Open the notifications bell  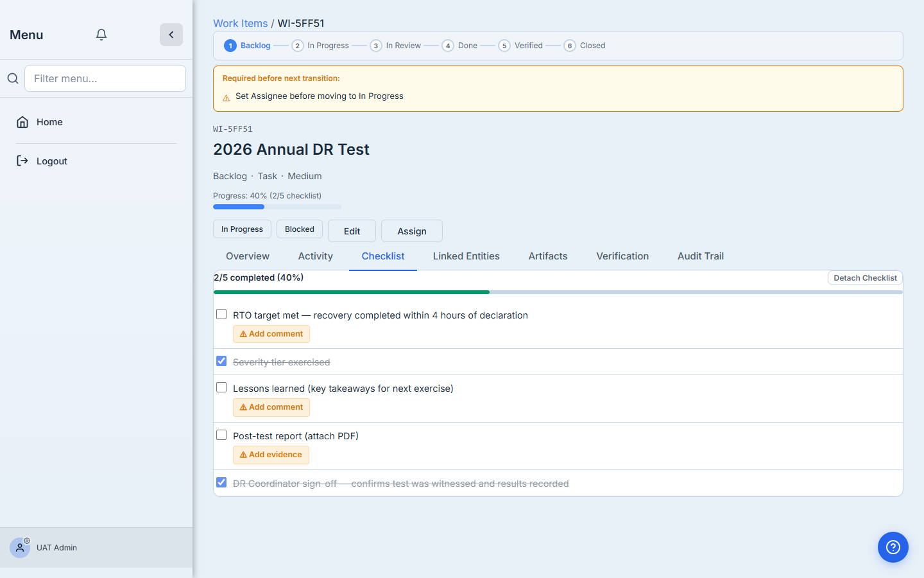(101, 35)
